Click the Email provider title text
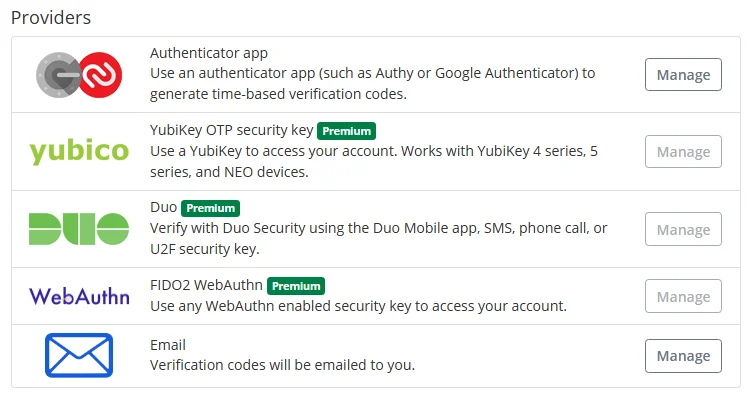 tap(168, 345)
